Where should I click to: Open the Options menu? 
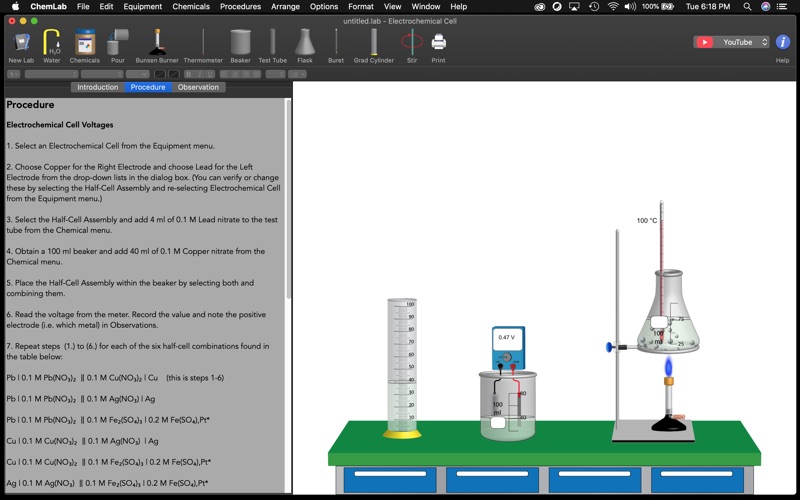point(324,7)
